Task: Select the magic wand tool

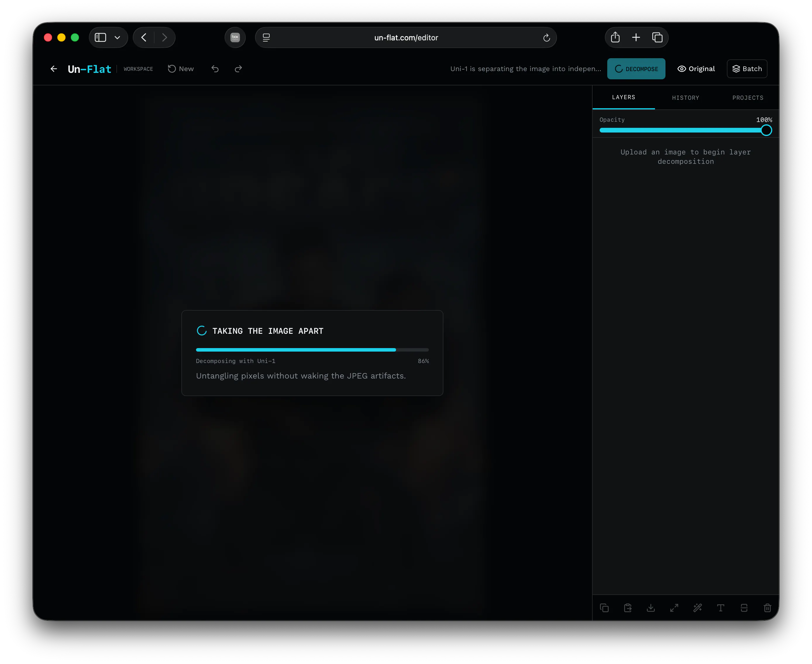Action: click(x=698, y=608)
